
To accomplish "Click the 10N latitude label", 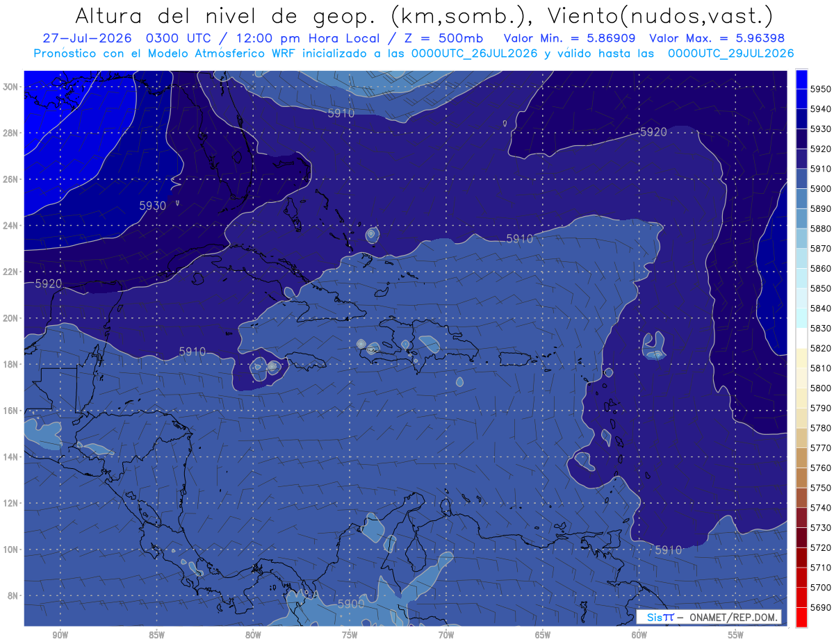I will (x=11, y=550).
